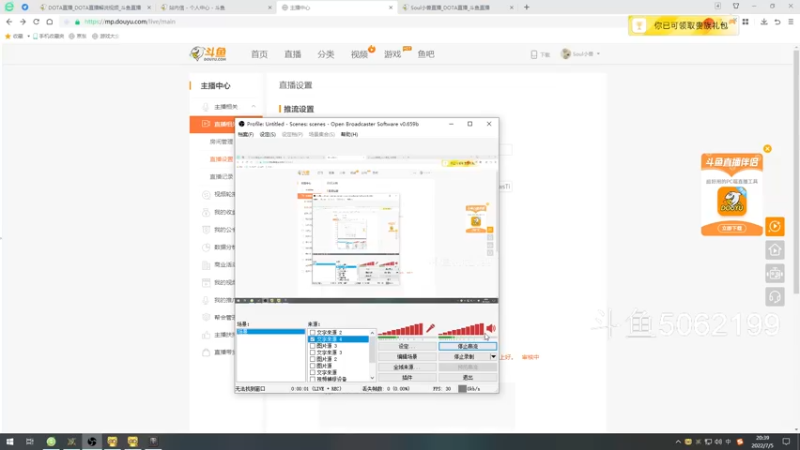Switch to the 个人中心 browser tab

pos(214,8)
